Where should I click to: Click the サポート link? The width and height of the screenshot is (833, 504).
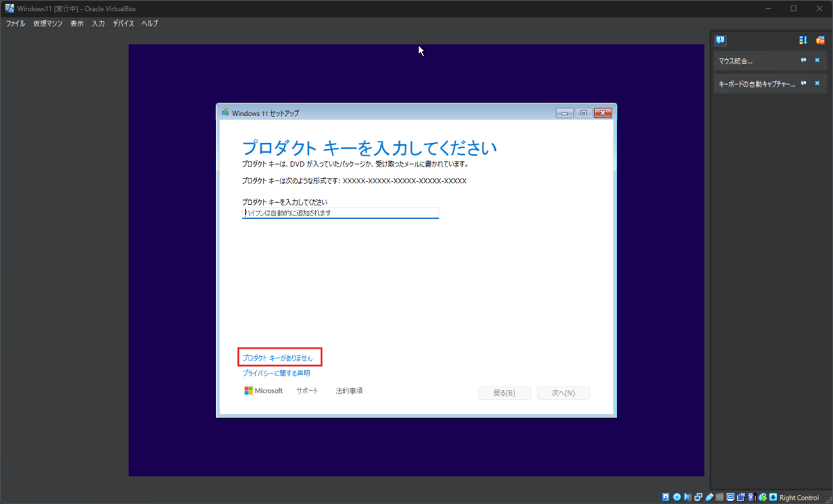307,391
